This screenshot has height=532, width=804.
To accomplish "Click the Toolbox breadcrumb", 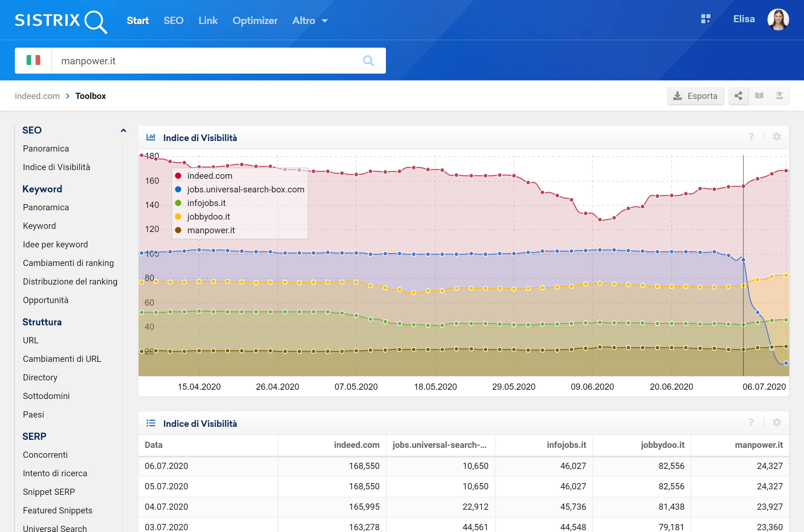I will pos(91,96).
